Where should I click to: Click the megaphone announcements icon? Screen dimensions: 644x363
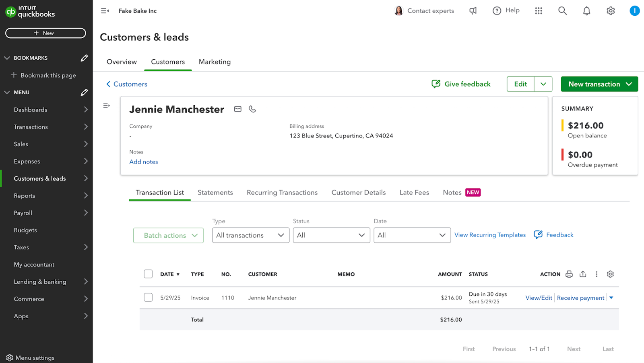(x=473, y=10)
